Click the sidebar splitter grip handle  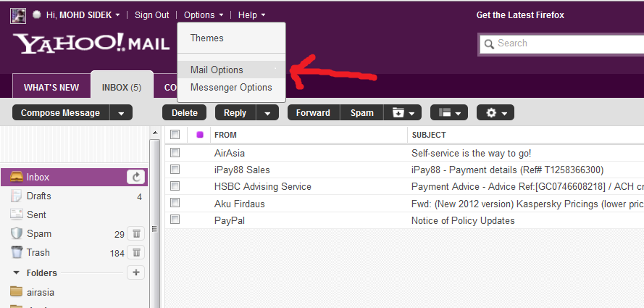155,229
